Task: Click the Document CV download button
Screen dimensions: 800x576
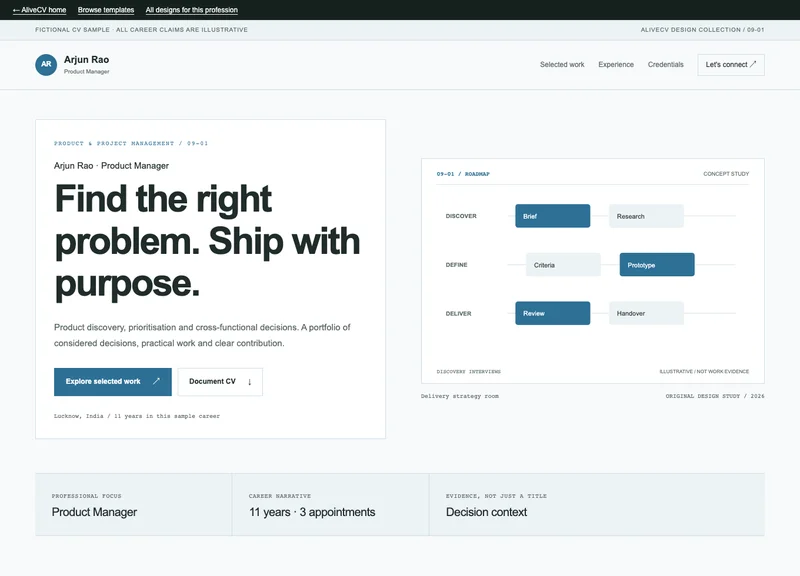Action: point(220,382)
